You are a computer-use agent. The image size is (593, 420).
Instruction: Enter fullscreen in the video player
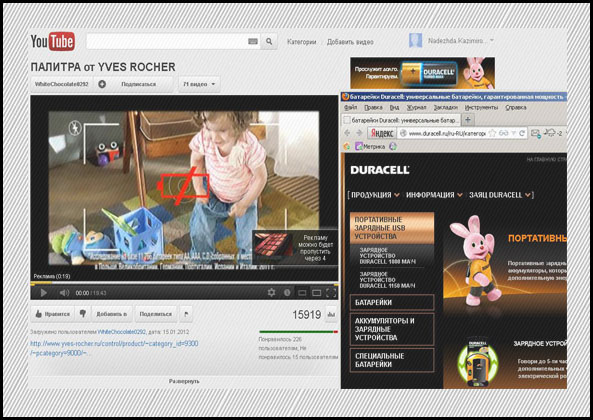coord(331,293)
